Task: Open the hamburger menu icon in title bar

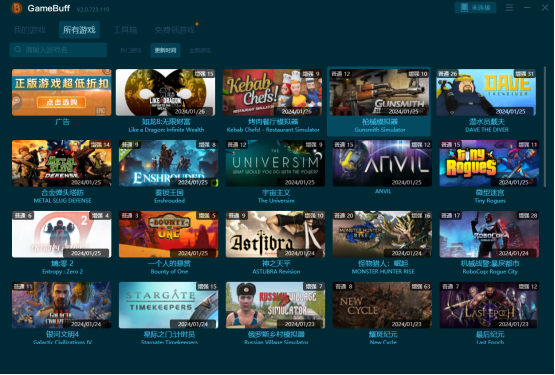Action: pyautogui.click(x=509, y=7)
